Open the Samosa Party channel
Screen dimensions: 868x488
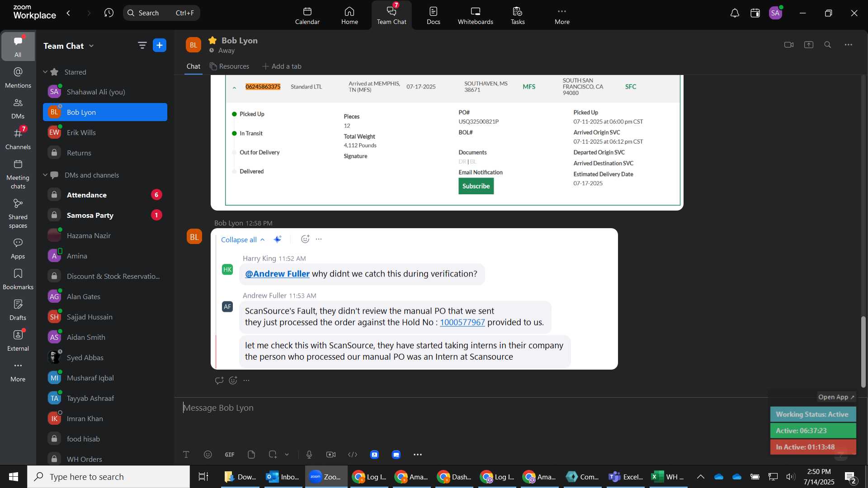click(105, 215)
